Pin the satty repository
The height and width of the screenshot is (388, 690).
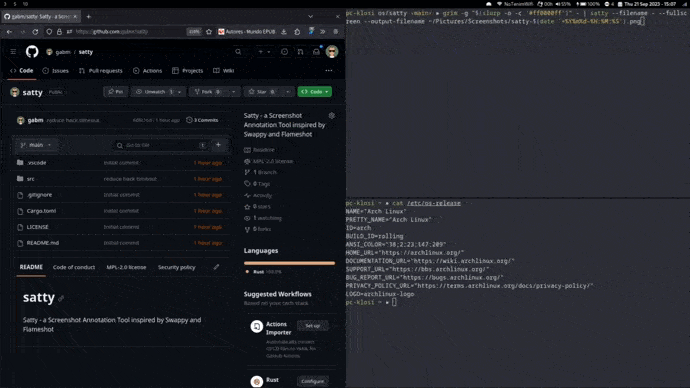point(116,92)
